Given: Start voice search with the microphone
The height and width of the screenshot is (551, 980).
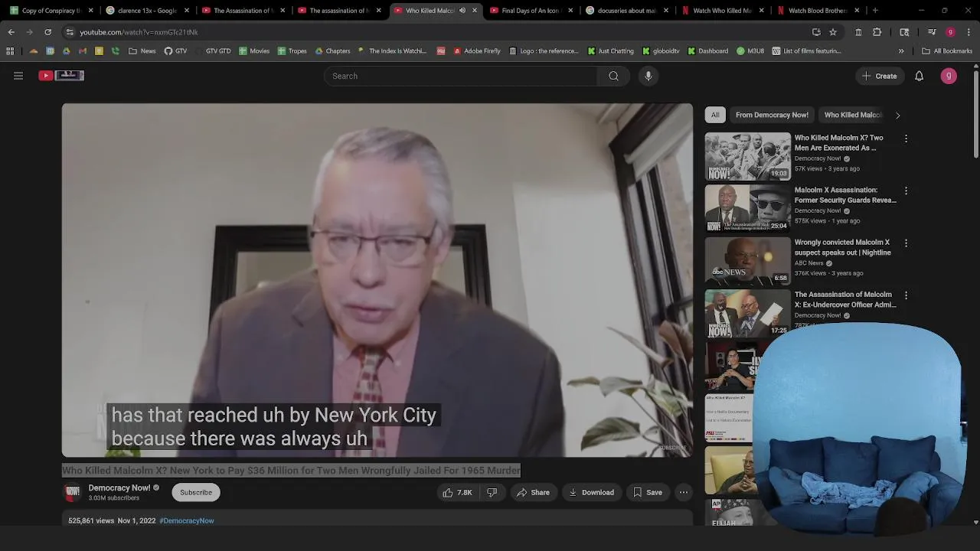Looking at the screenshot, I should (x=648, y=76).
